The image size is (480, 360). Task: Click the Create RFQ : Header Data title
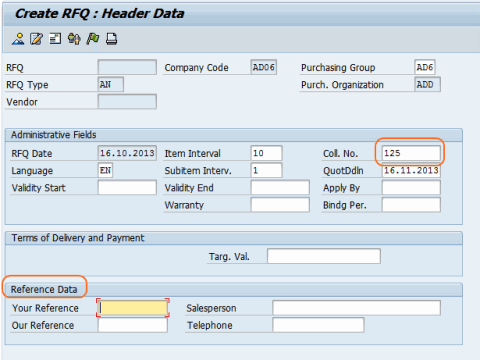99,14
